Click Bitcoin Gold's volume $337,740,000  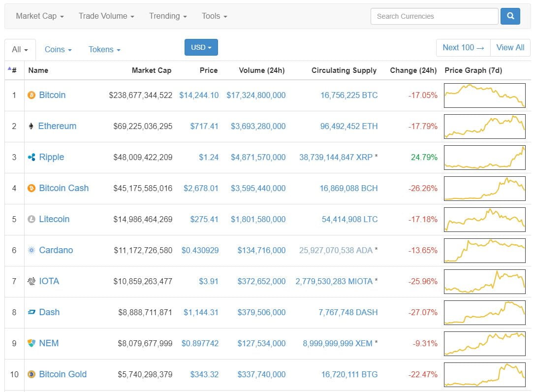pos(262,375)
